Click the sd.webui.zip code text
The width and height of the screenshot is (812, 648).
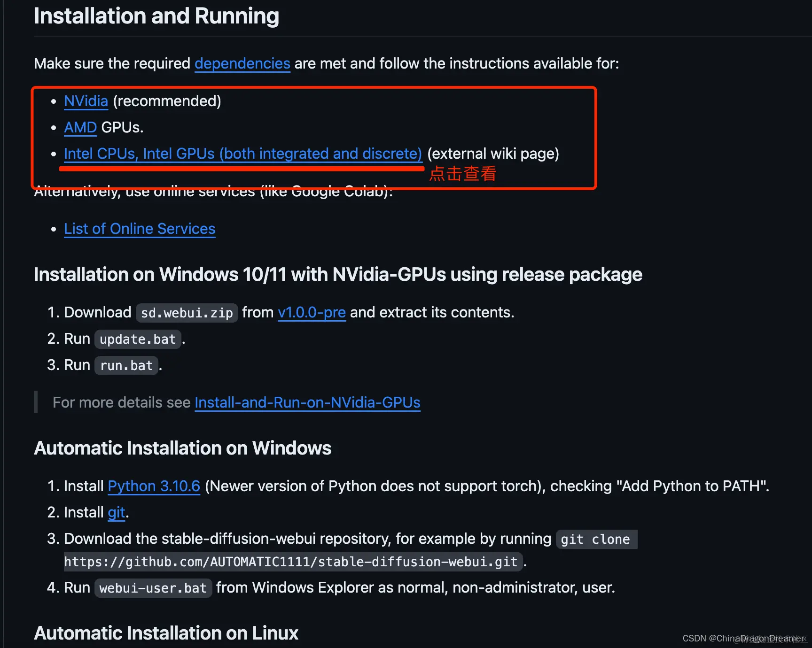[187, 313]
